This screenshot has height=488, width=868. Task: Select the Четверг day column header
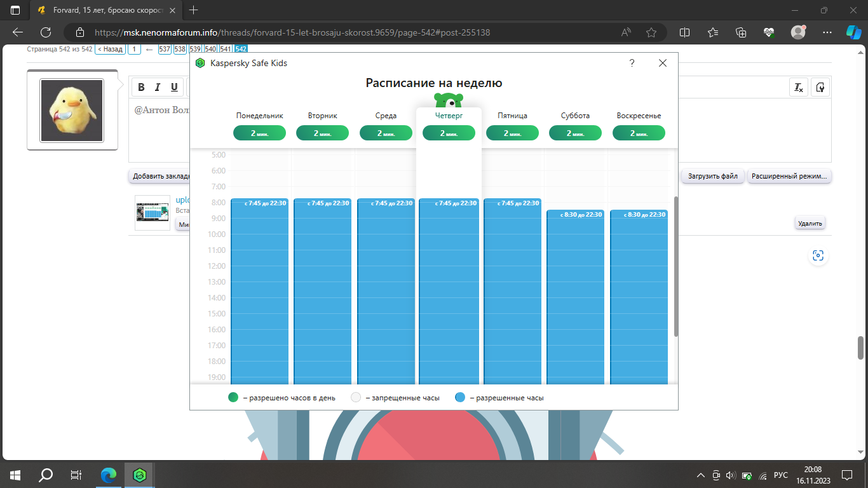click(449, 116)
